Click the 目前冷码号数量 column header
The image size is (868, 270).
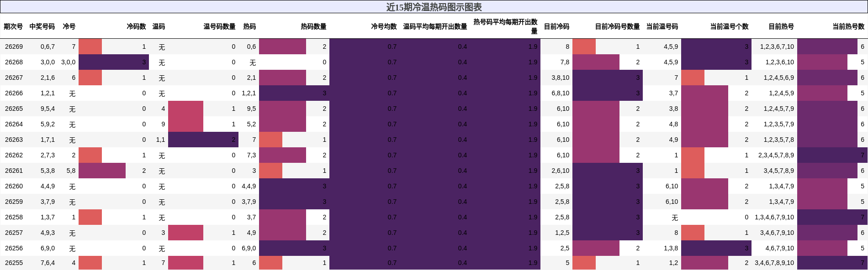(x=617, y=26)
